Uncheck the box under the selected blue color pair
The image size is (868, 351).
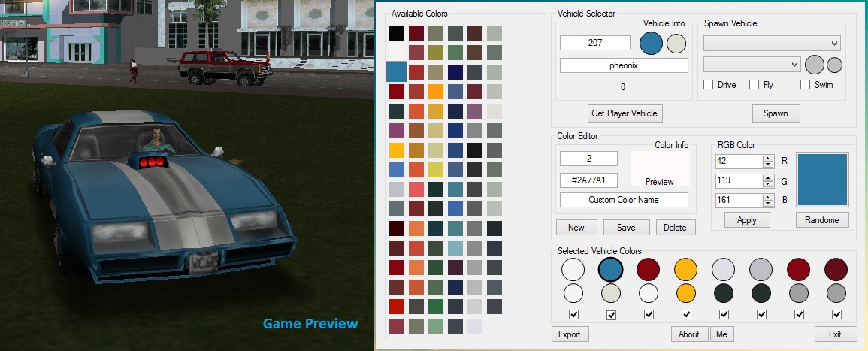click(611, 315)
